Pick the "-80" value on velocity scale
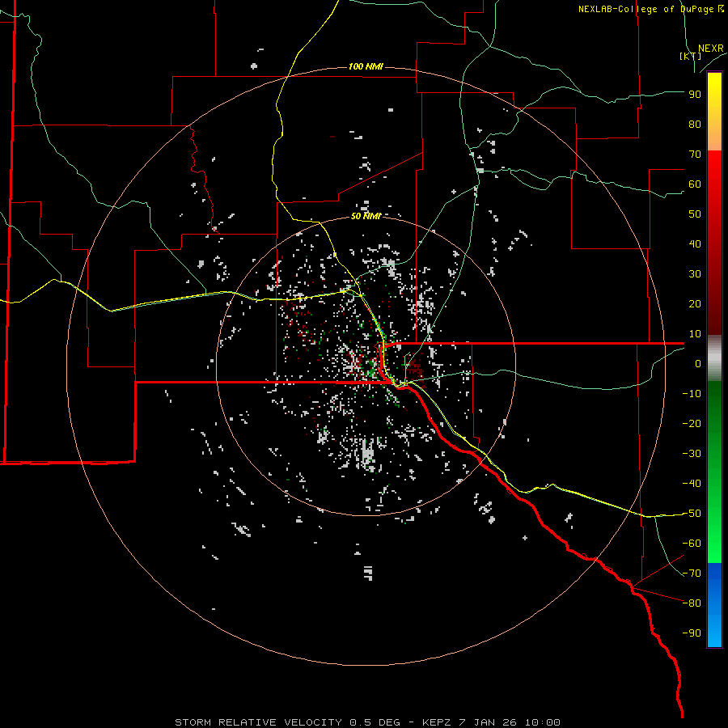Screen dimensions: 728x728 pos(692,603)
